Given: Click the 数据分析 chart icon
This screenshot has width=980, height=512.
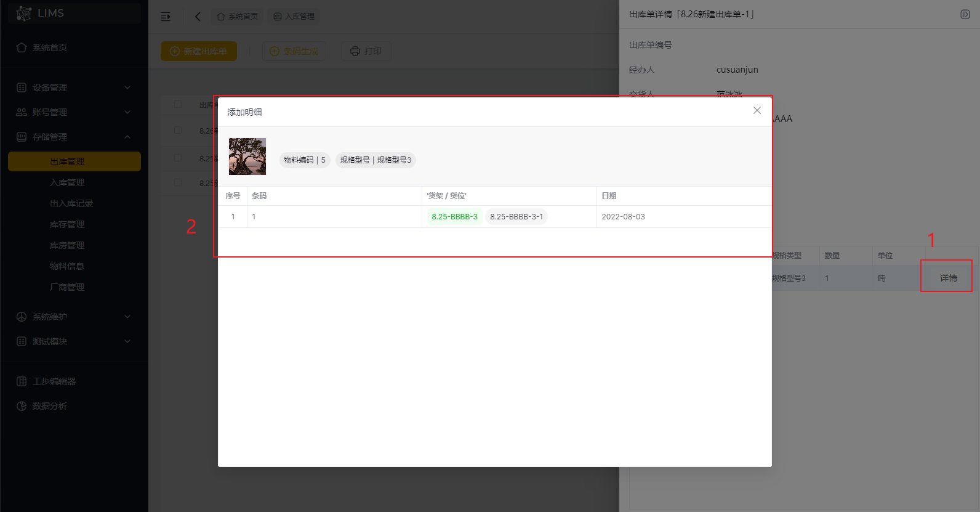Looking at the screenshot, I should pos(22,406).
